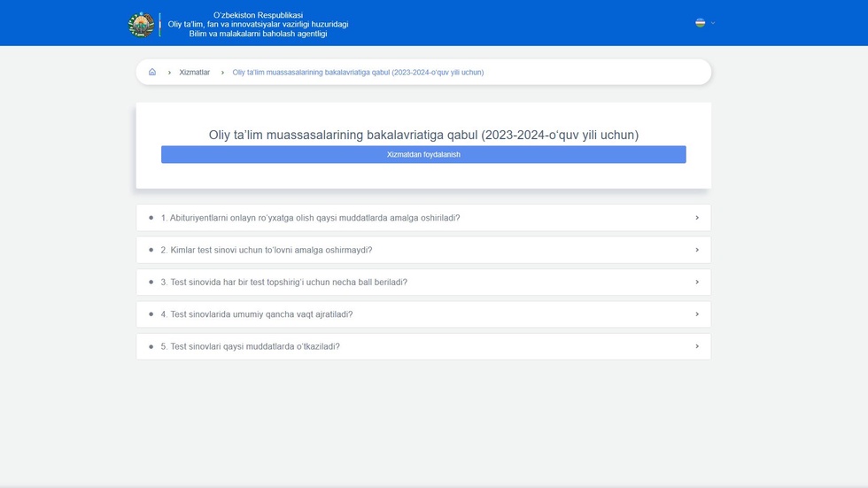
Task: Click the chevron icon on question 3
Action: (697, 282)
